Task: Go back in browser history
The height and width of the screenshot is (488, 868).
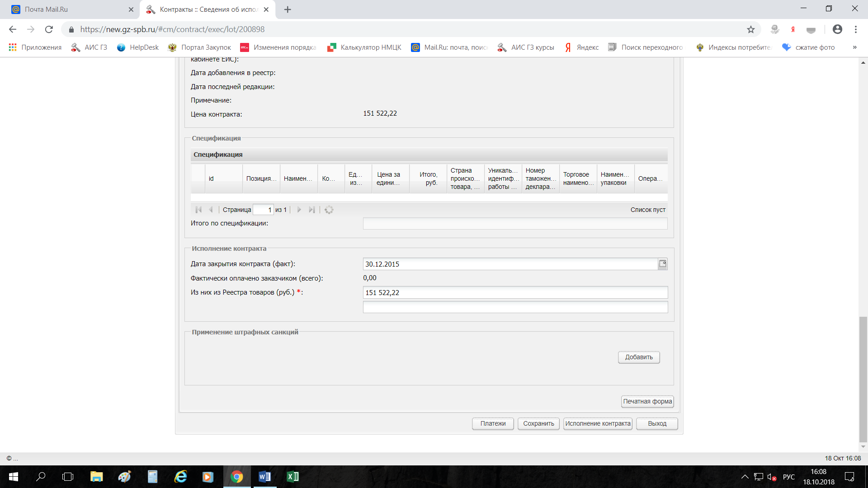Action: pyautogui.click(x=13, y=29)
